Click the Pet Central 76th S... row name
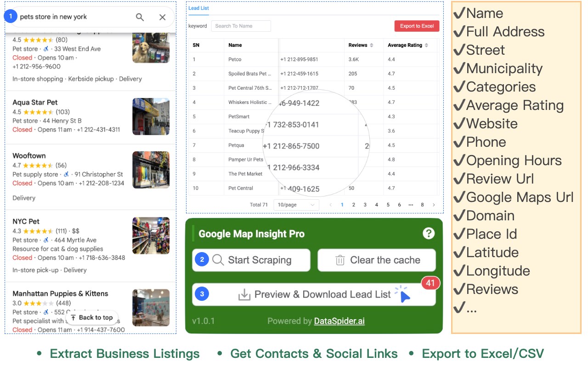This screenshot has height=368, width=588. [250, 88]
